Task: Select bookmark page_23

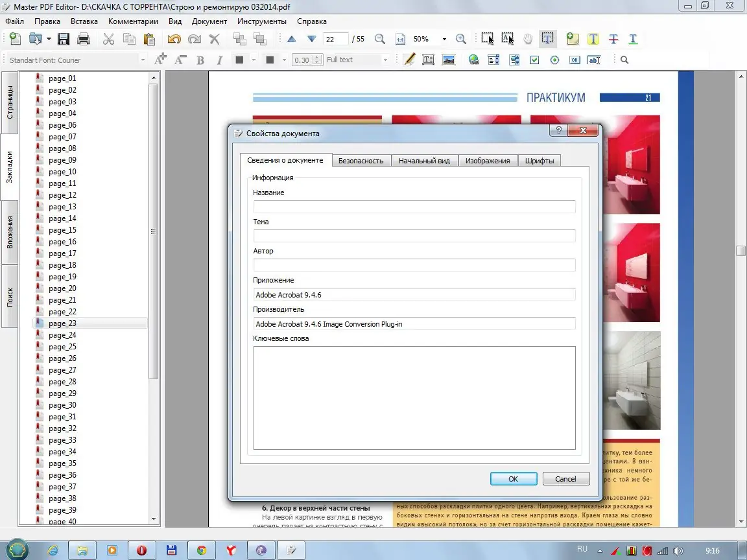Action: [62, 323]
